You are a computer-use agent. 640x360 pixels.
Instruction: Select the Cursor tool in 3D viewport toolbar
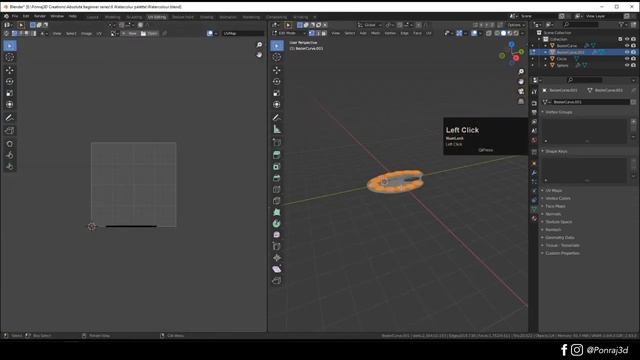(x=276, y=57)
